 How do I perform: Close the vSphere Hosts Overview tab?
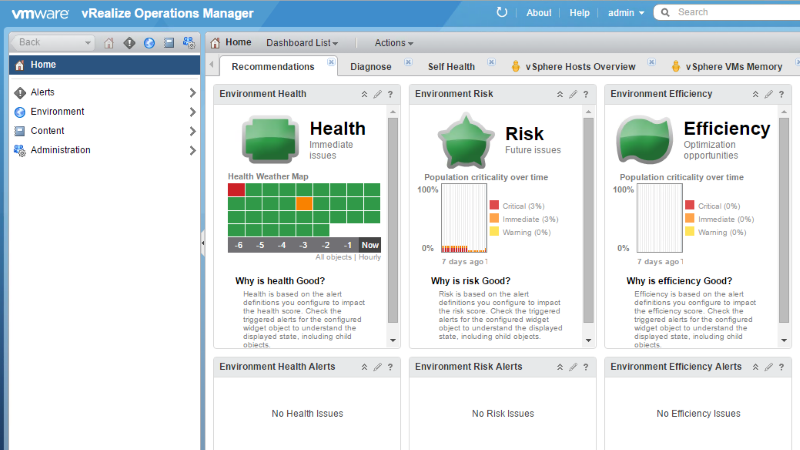652,62
